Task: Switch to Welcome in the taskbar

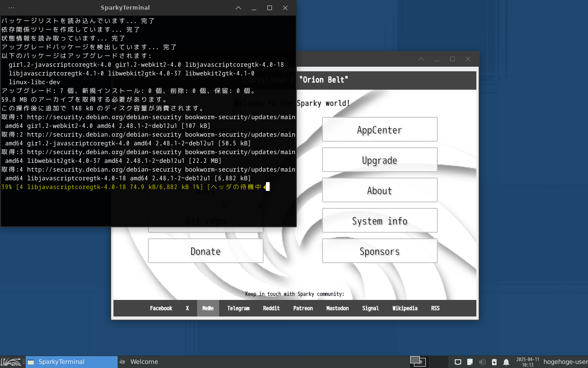Action: click(x=144, y=362)
